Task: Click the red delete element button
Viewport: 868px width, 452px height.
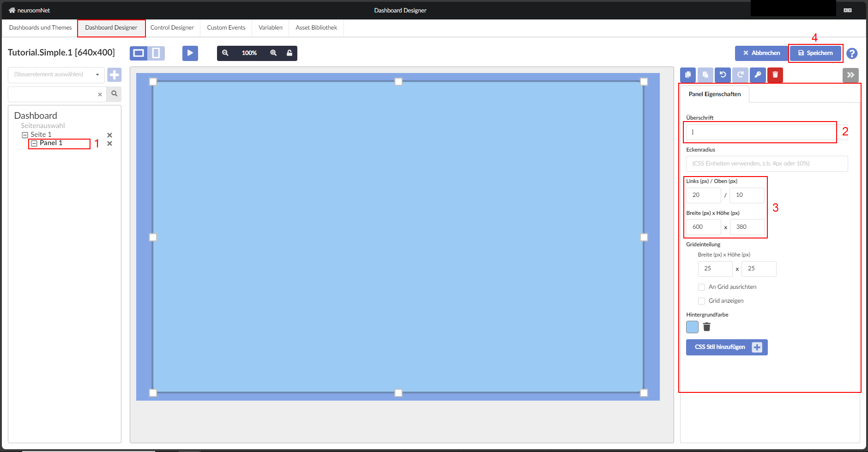Action: pyautogui.click(x=775, y=75)
